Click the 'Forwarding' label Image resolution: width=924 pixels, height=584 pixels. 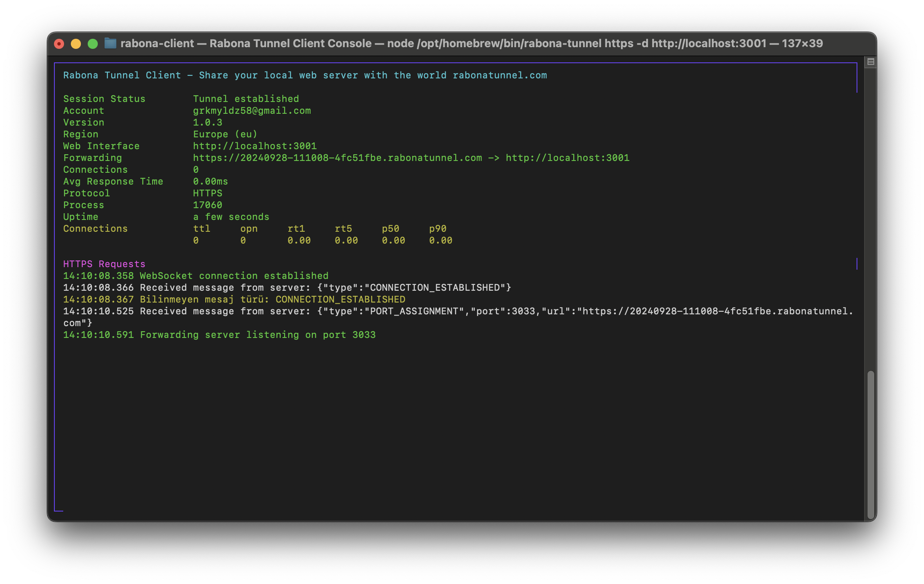point(92,158)
